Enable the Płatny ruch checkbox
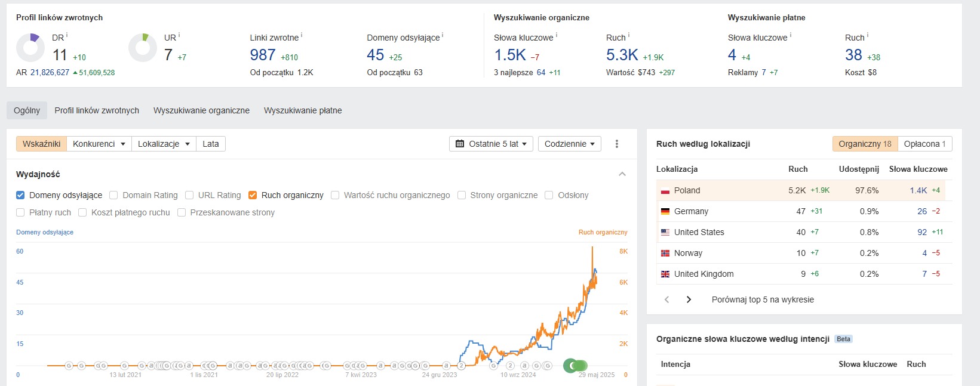The height and width of the screenshot is (386, 980). tap(20, 212)
